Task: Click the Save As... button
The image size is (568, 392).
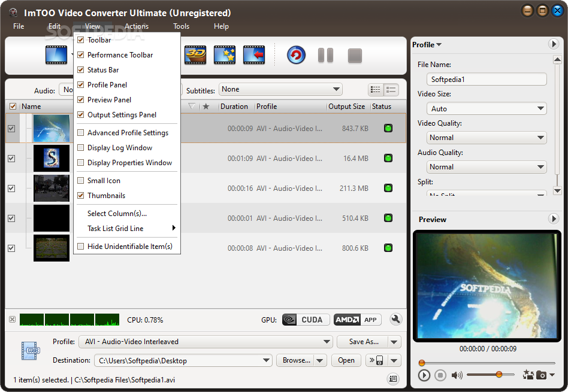Action: pyautogui.click(x=362, y=342)
